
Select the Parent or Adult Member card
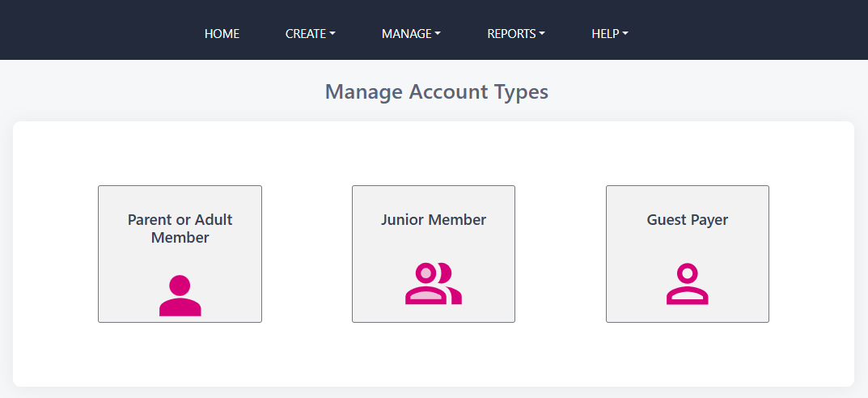click(180, 254)
